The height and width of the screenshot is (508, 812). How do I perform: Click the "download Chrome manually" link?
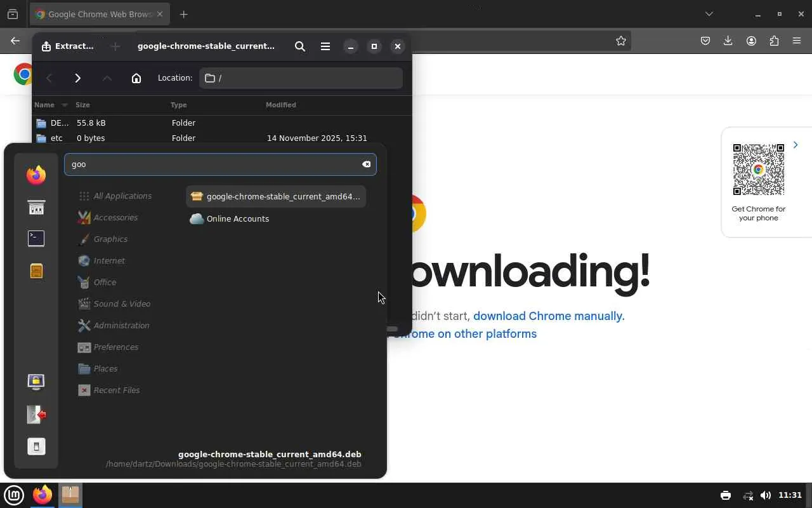pos(549,316)
